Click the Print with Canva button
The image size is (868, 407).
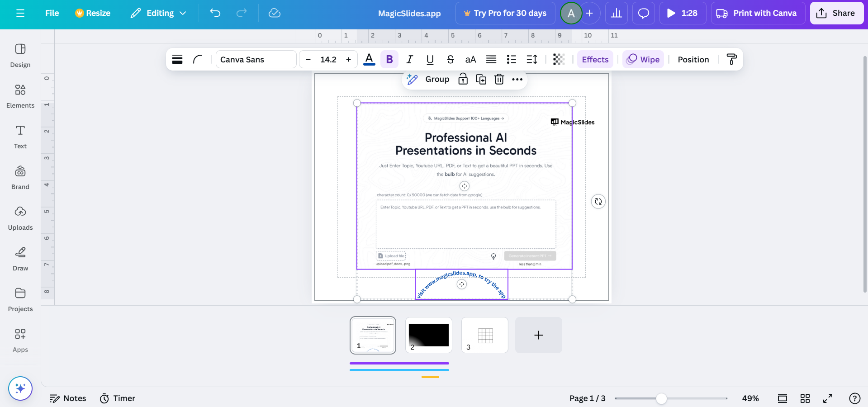(x=758, y=13)
